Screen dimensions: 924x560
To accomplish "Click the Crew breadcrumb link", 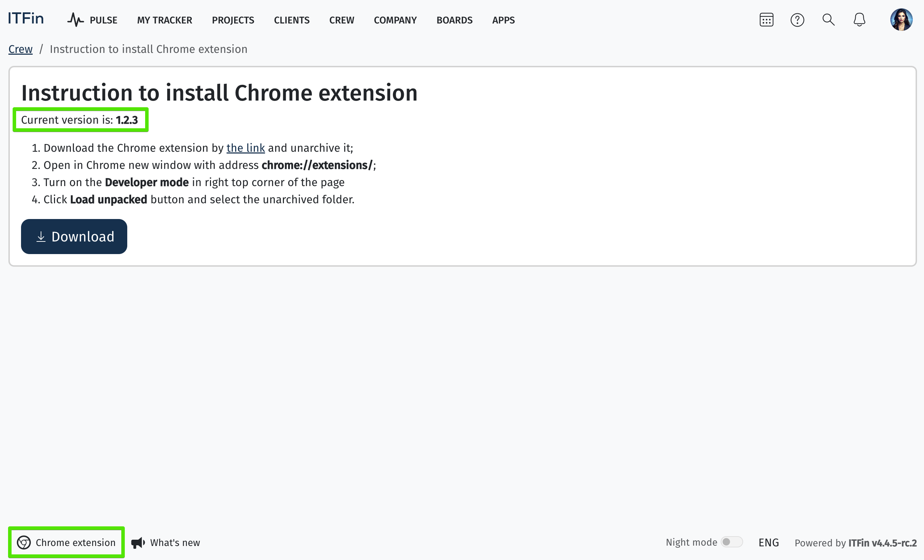I will point(21,49).
